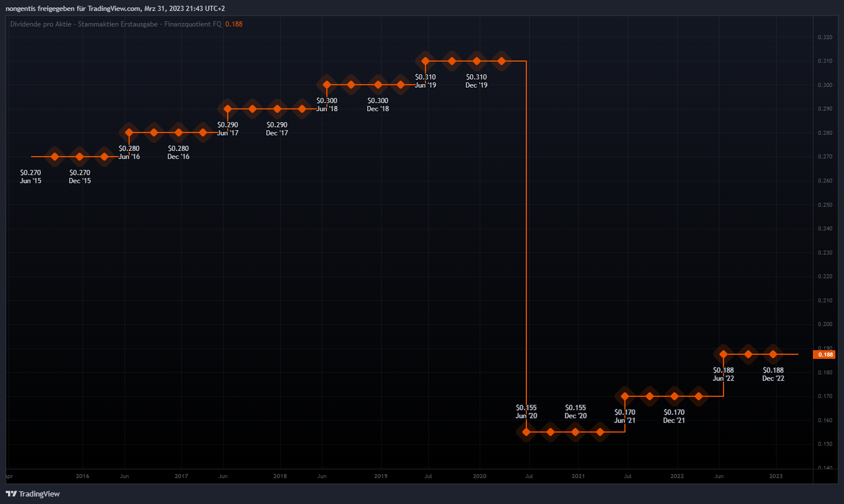Click the orange 0.188 price axis tag
This screenshot has height=504, width=844.
click(826, 355)
